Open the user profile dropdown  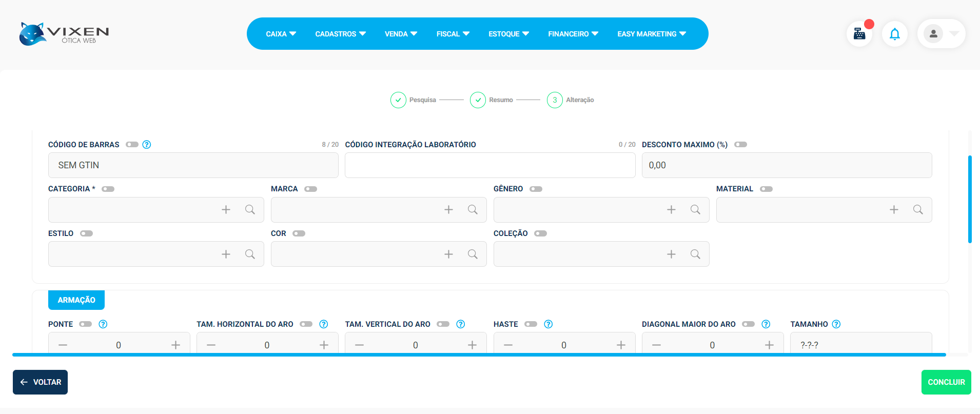[x=941, y=34]
